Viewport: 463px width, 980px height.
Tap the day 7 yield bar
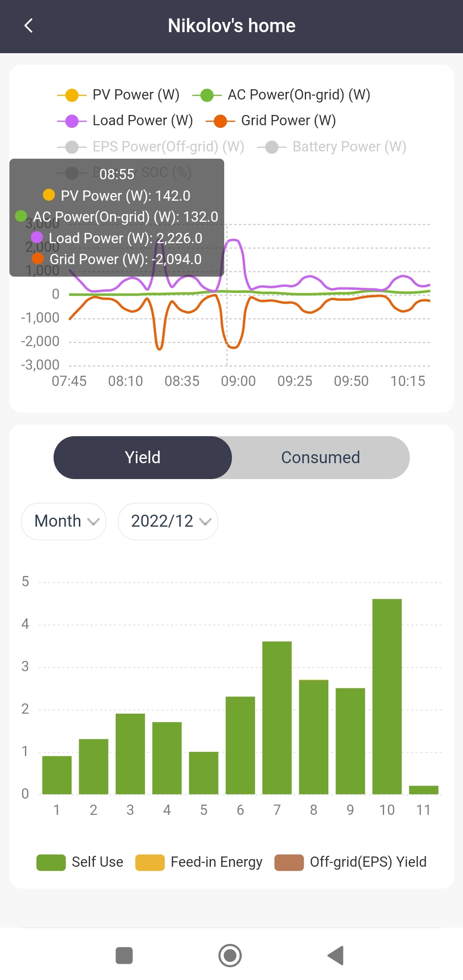pyautogui.click(x=277, y=718)
